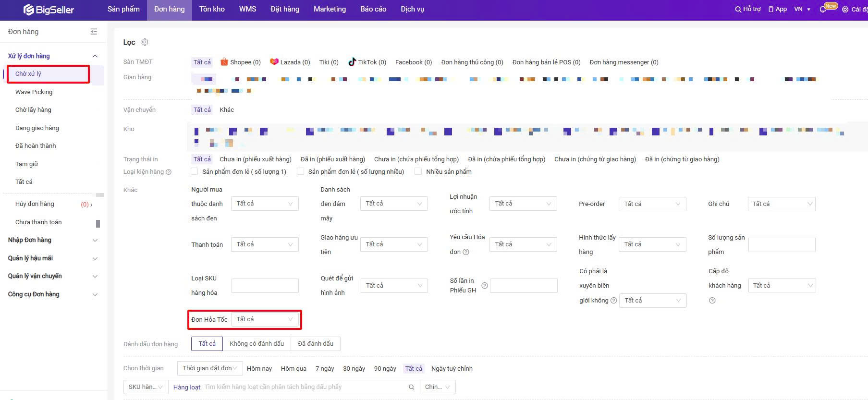The height and width of the screenshot is (400, 868).
Task: Click the Số lượng sản phẩm input field
Action: 782,245
